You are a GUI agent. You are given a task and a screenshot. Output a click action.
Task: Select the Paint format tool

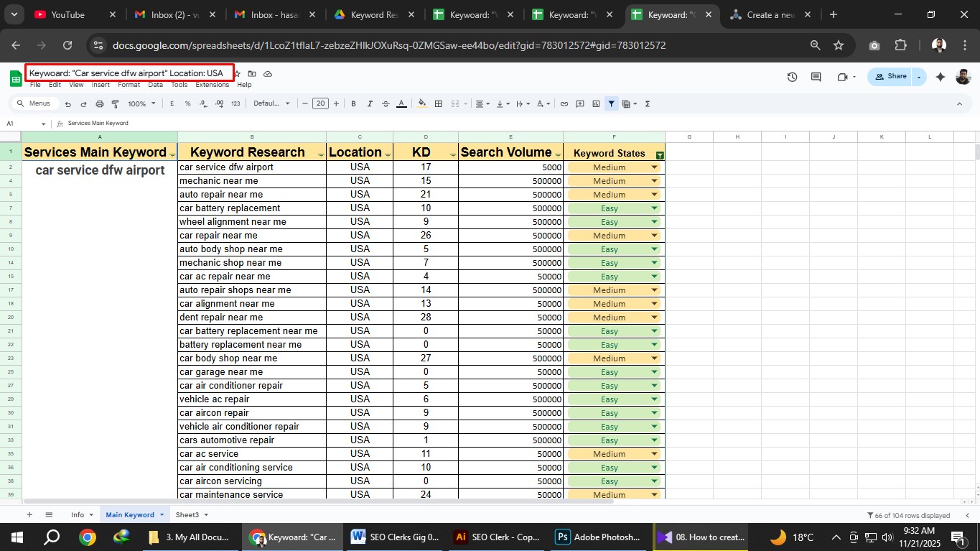(x=115, y=103)
